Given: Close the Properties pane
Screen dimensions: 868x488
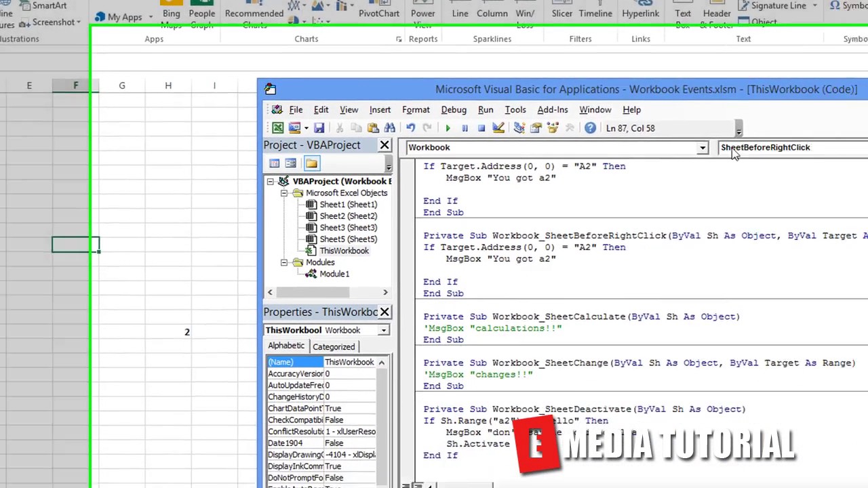Looking at the screenshot, I should pos(384,312).
